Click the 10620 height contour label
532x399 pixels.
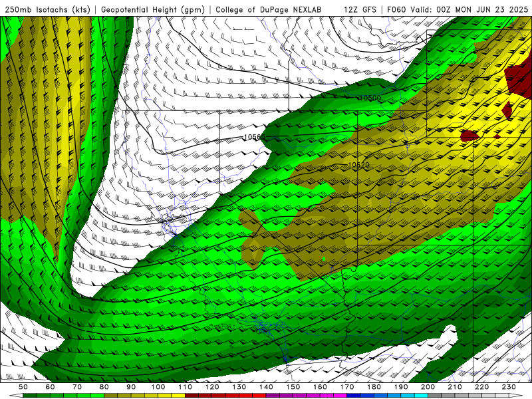click(x=358, y=165)
